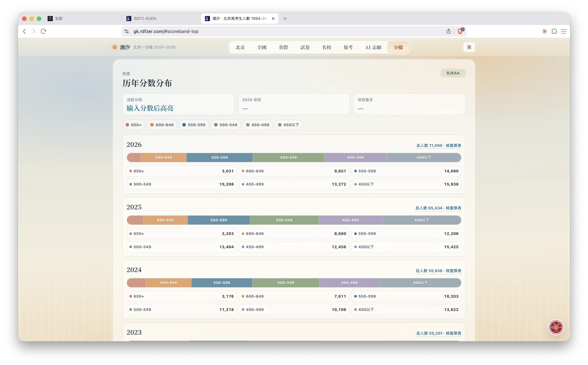Toggle the 500-549 score band chip
The width and height of the screenshot is (588, 365).
[x=226, y=125]
